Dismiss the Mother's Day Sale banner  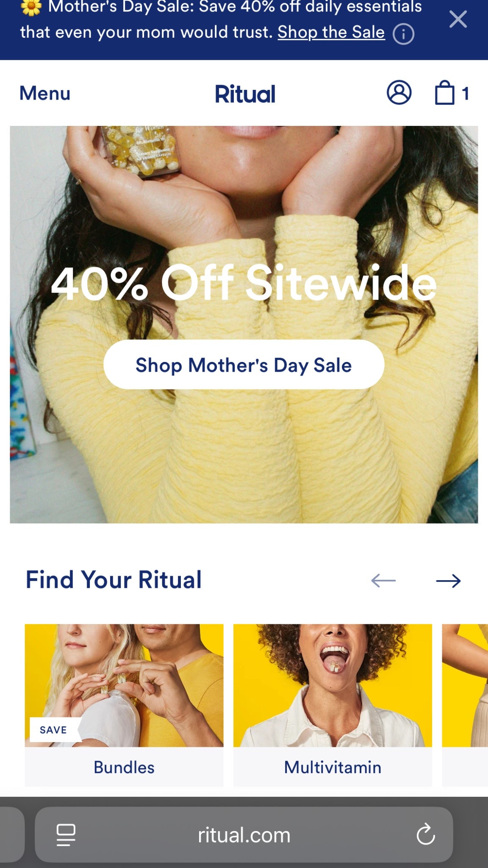pos(458,19)
